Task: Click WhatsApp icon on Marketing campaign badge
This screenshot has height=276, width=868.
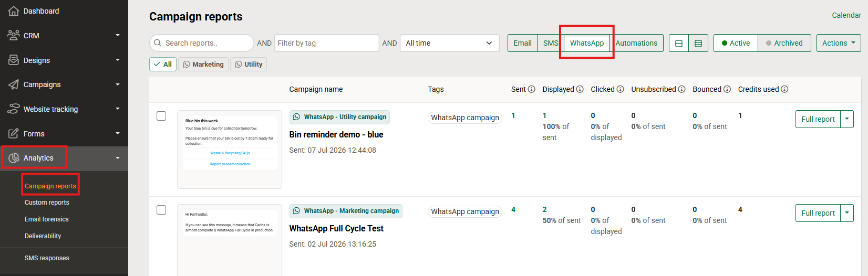Action: pyautogui.click(x=297, y=211)
